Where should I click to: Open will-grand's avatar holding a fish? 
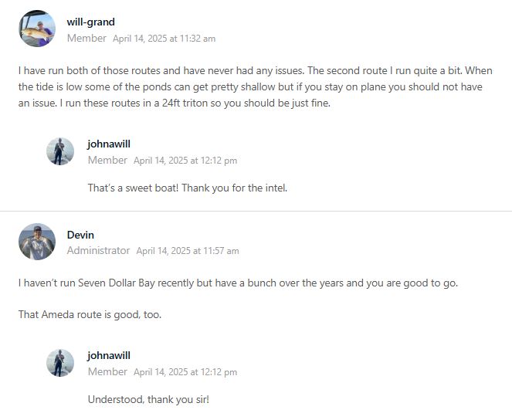37,29
